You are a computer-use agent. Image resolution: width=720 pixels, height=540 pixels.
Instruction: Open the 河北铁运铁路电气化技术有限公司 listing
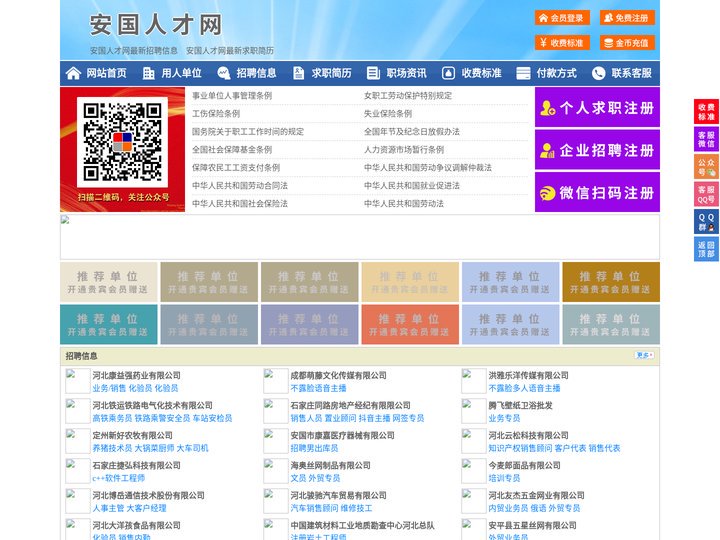point(152,405)
